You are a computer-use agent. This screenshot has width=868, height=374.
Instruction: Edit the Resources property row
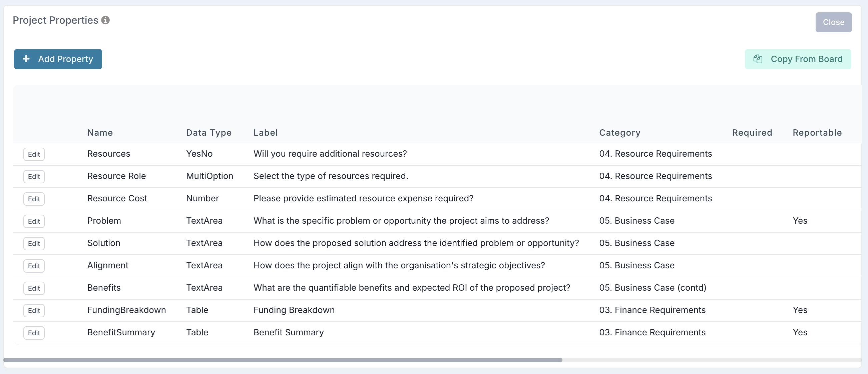[34, 154]
